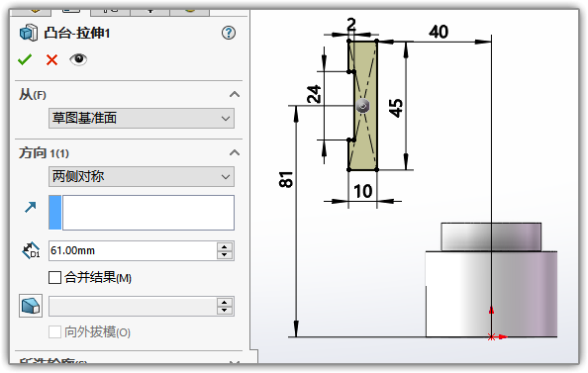Viewport: 588px width, 373px height.
Task: Open help for 凸台-拉伸1
Action: tap(229, 33)
